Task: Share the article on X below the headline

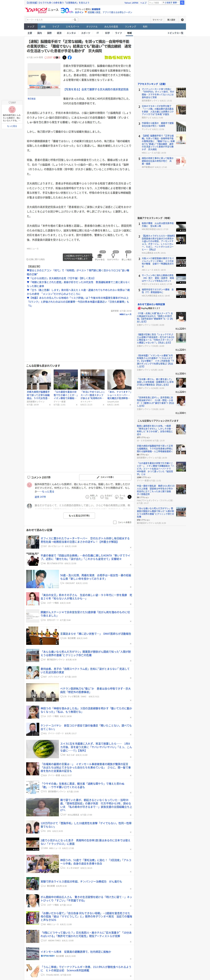Action: click(x=64, y=57)
